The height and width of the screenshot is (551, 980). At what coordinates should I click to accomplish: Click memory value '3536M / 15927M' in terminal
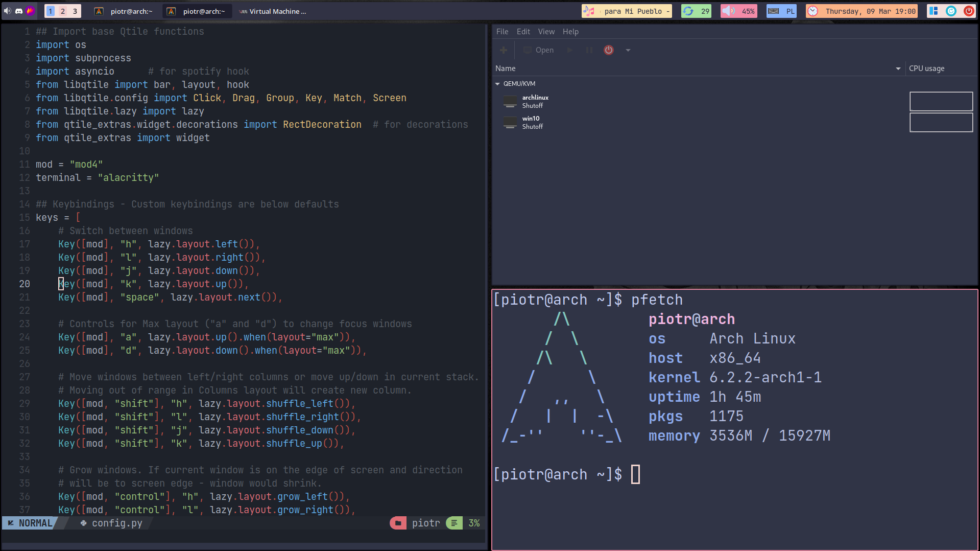[770, 436]
